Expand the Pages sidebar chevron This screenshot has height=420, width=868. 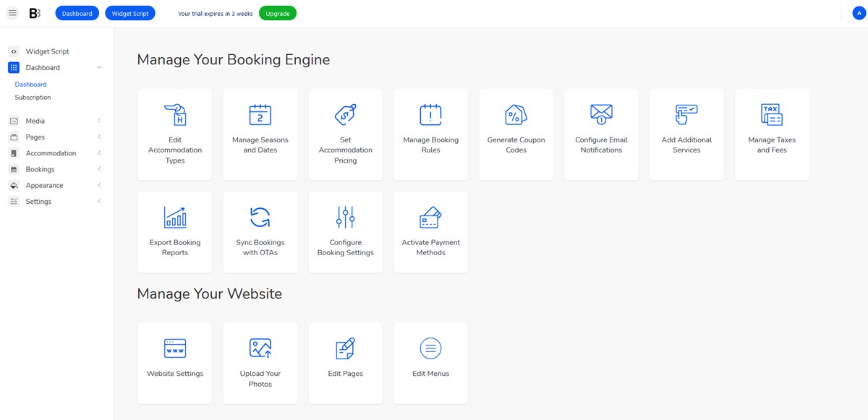click(x=99, y=137)
